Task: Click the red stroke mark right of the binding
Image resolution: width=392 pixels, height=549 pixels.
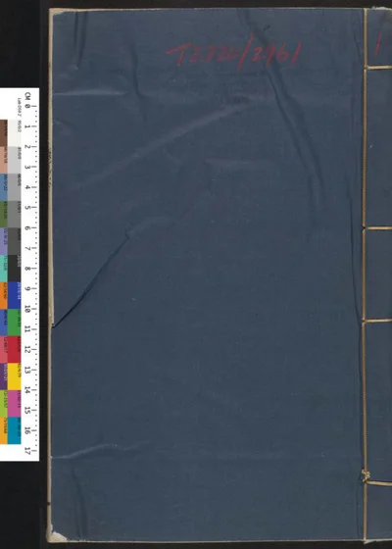Action: [x=378, y=43]
